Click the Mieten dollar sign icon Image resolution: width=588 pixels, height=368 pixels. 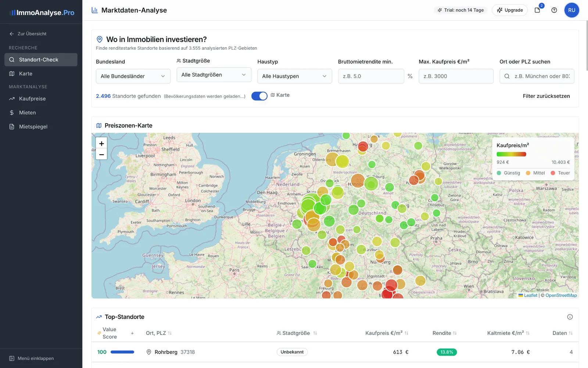coord(12,113)
